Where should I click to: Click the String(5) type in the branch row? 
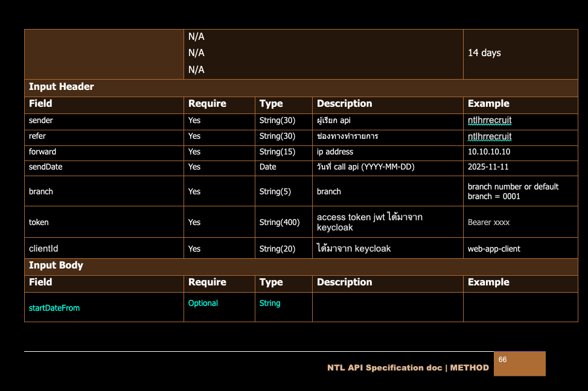pos(275,192)
